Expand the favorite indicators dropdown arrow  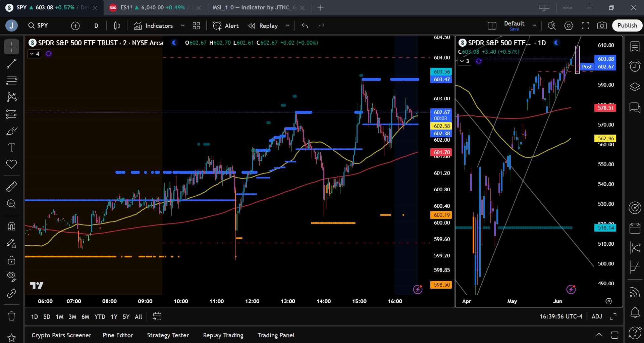[182, 26]
